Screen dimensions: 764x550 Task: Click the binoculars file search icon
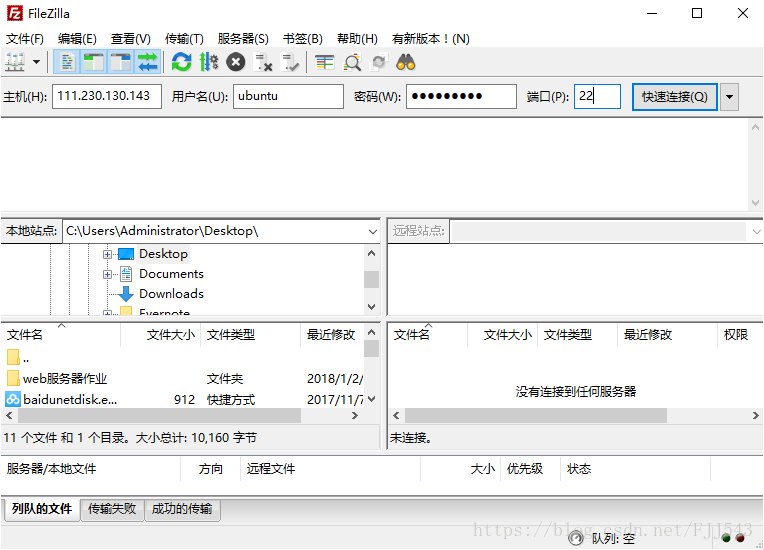[405, 62]
